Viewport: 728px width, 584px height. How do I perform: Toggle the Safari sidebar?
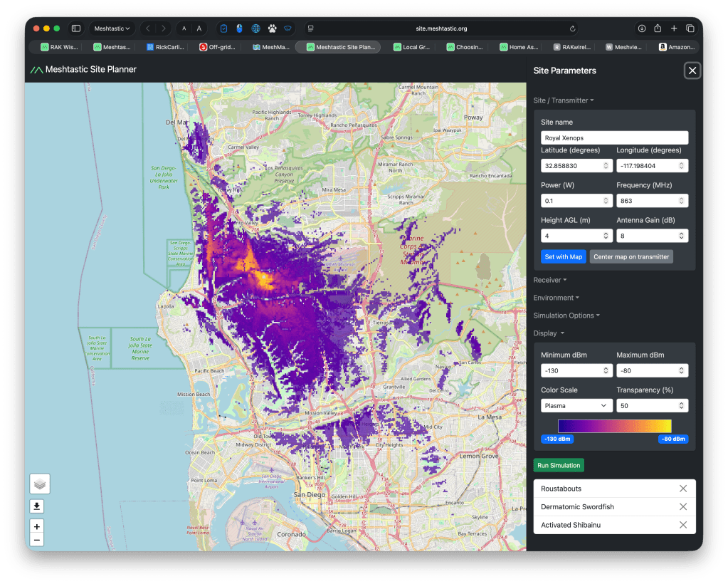pos(76,28)
